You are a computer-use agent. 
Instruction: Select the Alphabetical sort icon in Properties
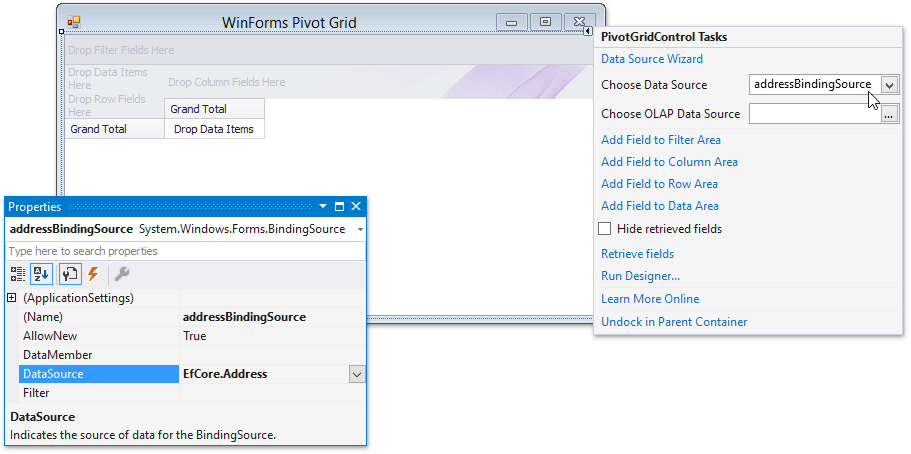pos(42,274)
